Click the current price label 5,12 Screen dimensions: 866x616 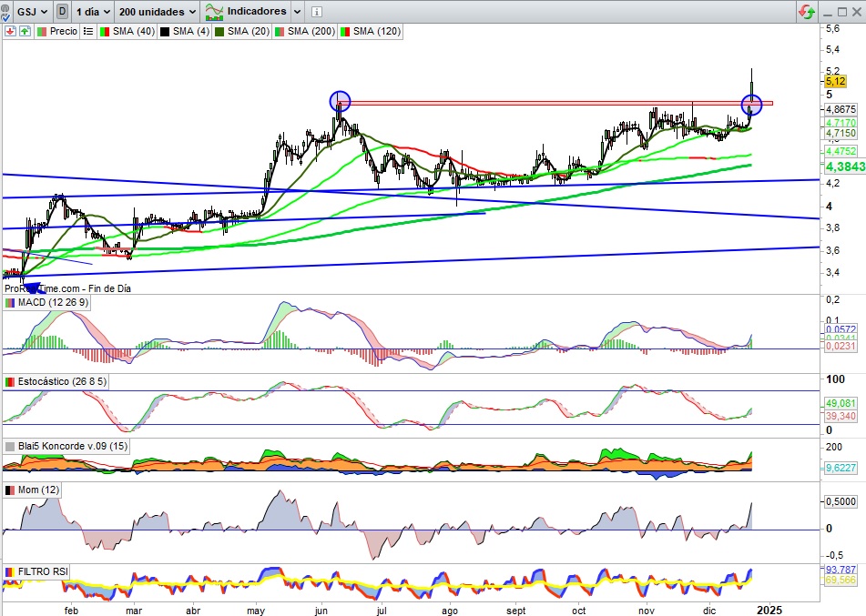(x=835, y=81)
